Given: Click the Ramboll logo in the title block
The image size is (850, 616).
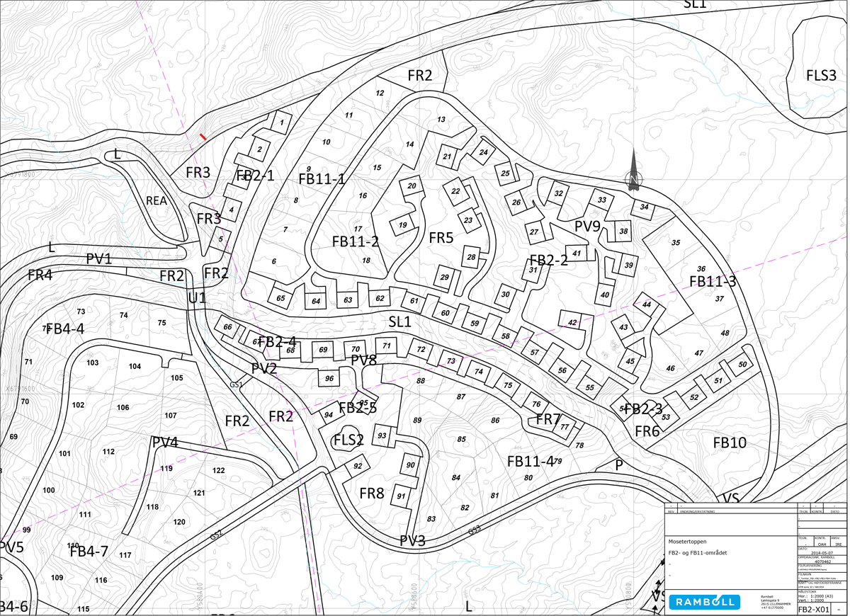Looking at the screenshot, I should [x=704, y=602].
